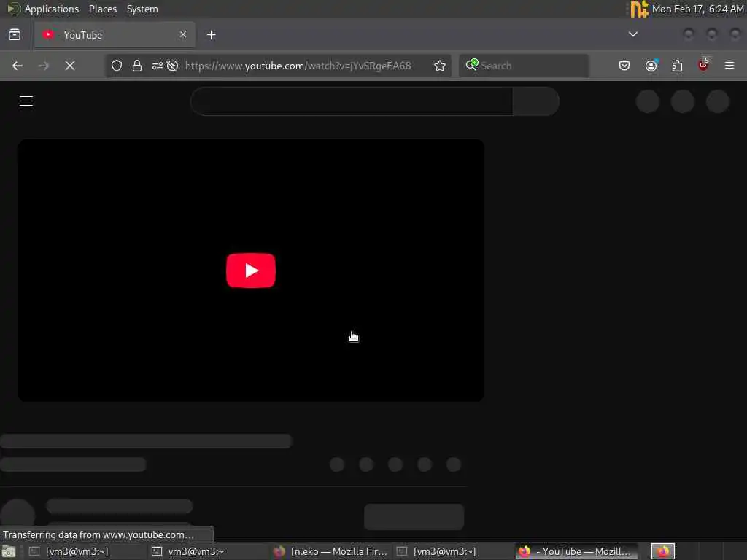Open the YouTube hamburger guide menu
This screenshot has height=560, width=747.
pyautogui.click(x=26, y=101)
